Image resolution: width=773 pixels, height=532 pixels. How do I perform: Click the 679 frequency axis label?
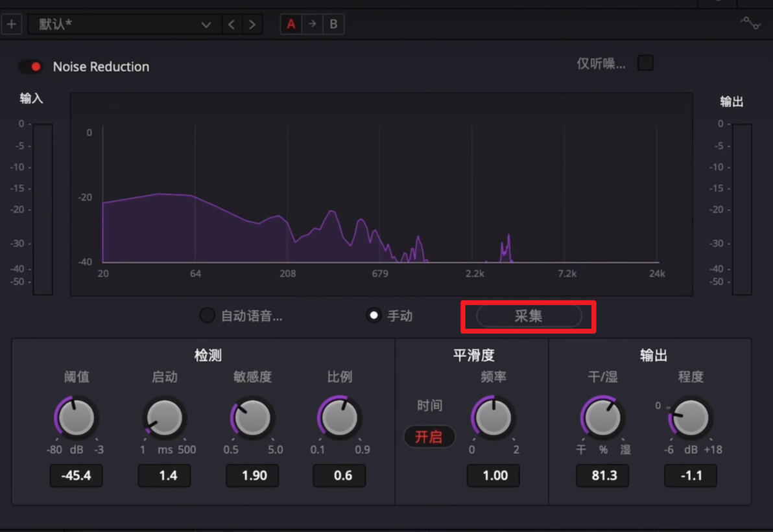coord(380,273)
